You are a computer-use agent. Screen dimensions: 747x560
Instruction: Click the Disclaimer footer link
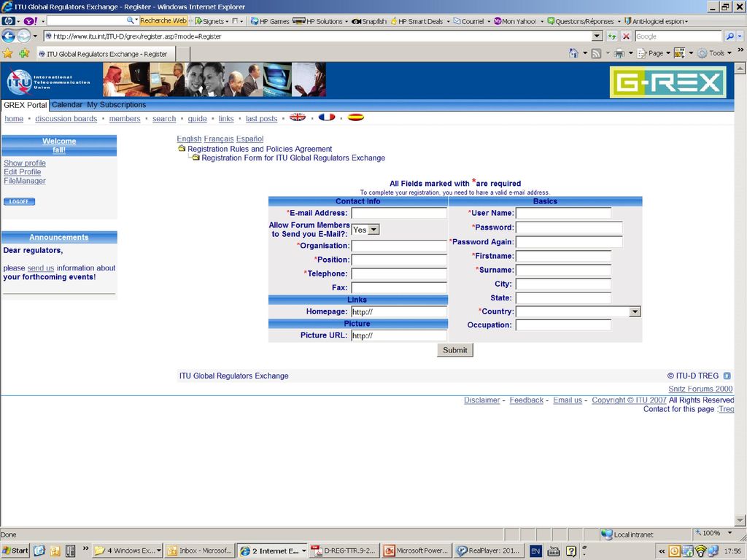click(x=481, y=400)
